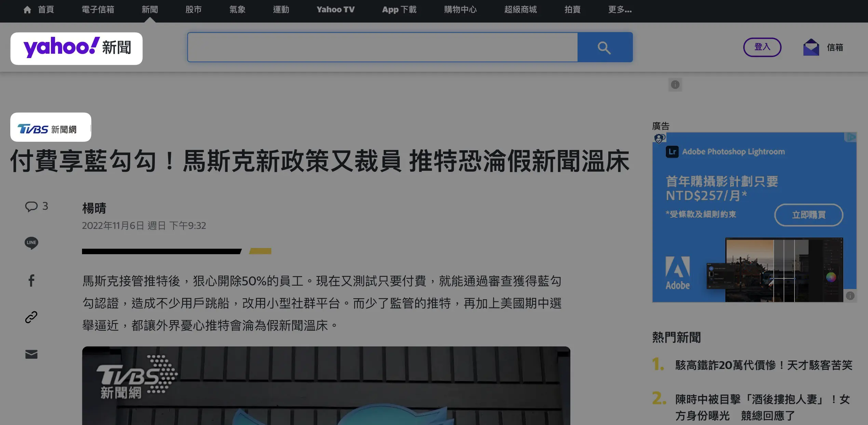
Task: Open the 電子信箱 nav item
Action: 98,10
